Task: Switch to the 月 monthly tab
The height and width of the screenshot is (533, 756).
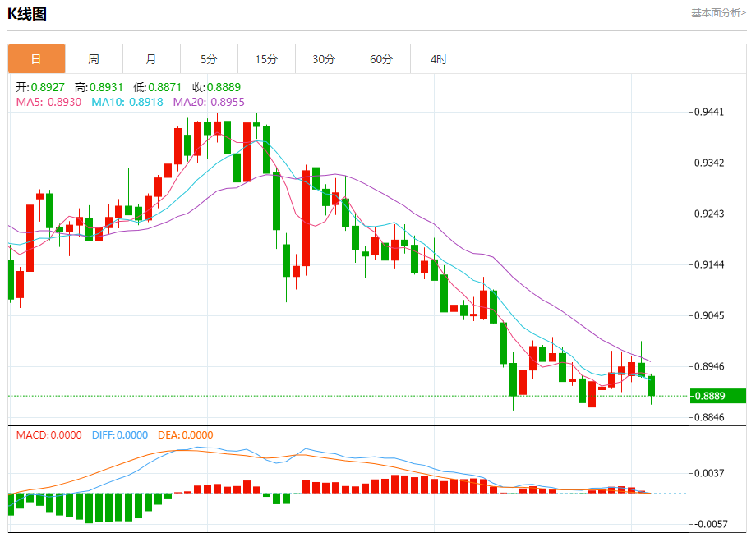Action: coord(151,59)
